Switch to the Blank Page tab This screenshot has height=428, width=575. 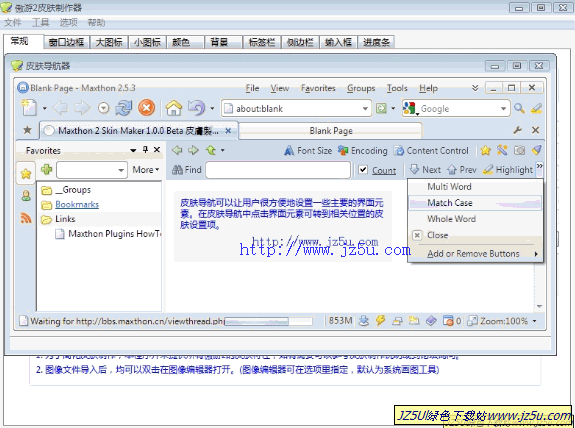330,131
